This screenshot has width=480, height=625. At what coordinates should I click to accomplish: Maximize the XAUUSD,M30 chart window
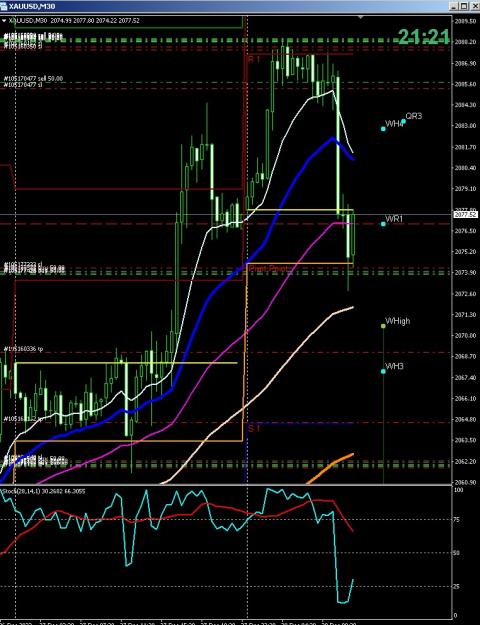pyautogui.click(x=464, y=6)
